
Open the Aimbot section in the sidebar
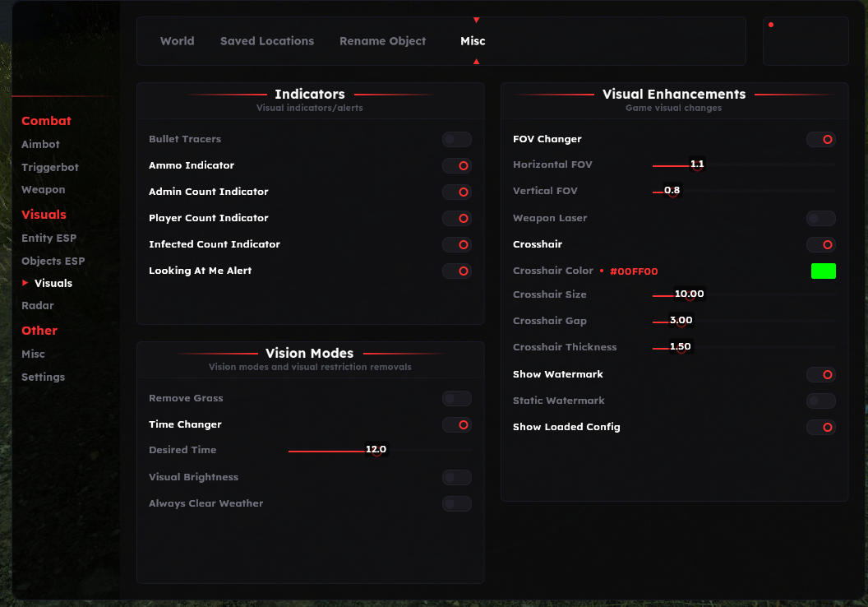point(39,144)
